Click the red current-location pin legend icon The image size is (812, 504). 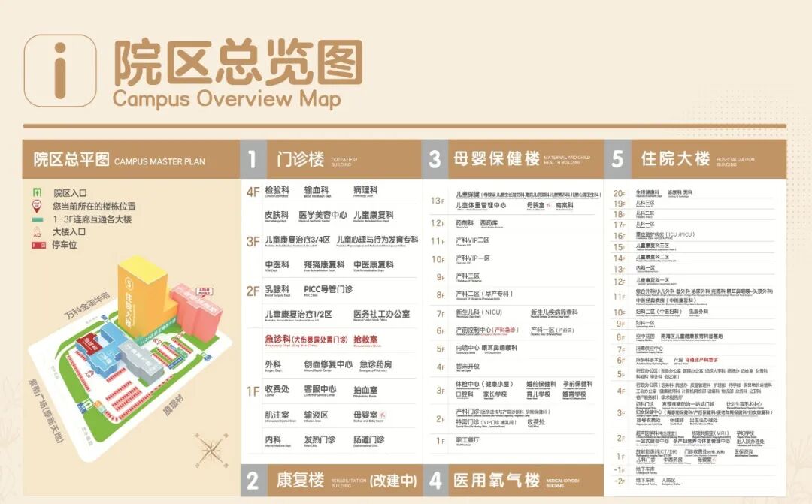click(37, 206)
